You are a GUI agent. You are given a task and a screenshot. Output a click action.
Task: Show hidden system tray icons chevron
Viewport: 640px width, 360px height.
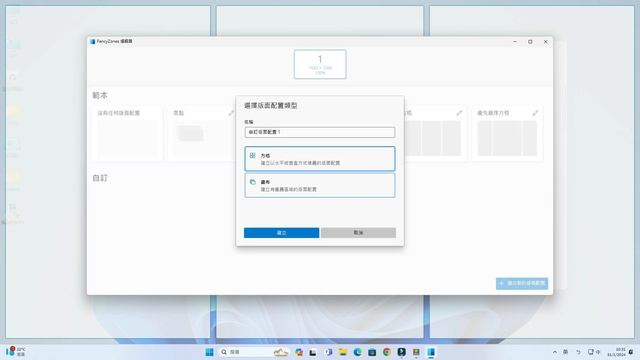tap(555, 352)
